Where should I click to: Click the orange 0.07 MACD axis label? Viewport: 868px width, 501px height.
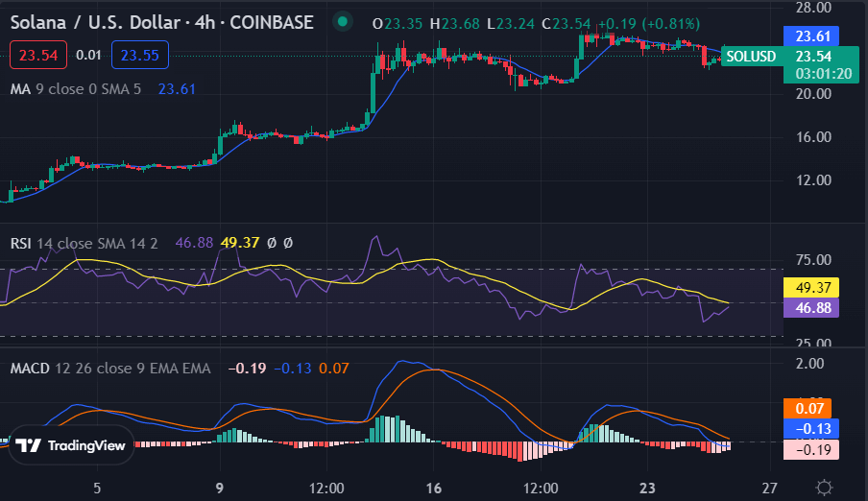808,409
